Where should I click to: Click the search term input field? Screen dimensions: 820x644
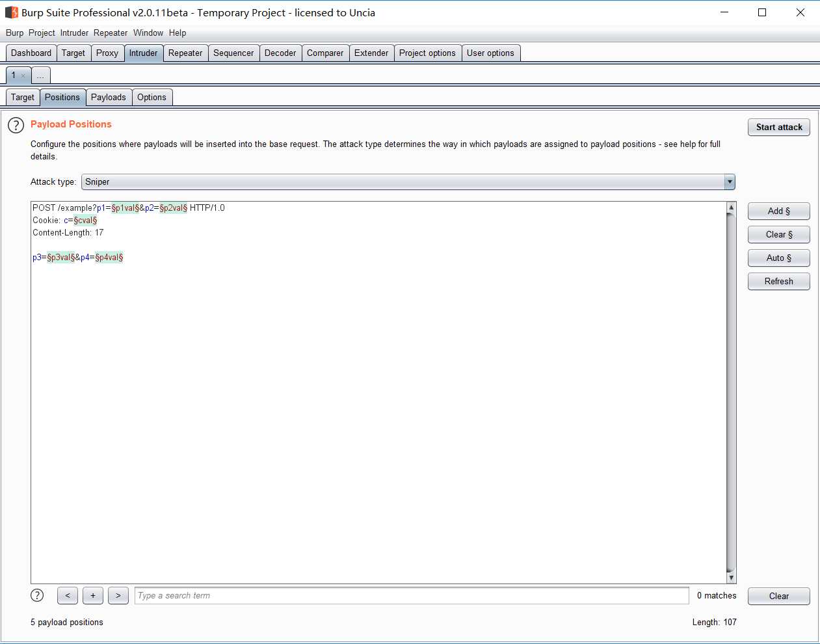412,596
